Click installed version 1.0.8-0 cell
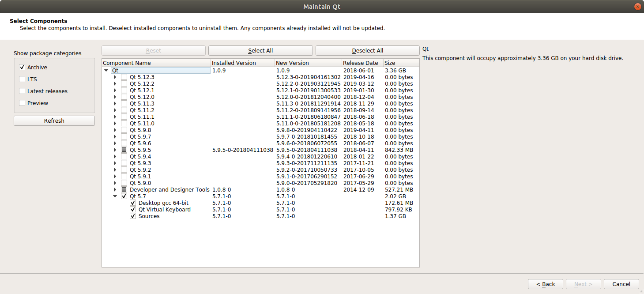Screen dimensions: 644x294 tap(222, 190)
